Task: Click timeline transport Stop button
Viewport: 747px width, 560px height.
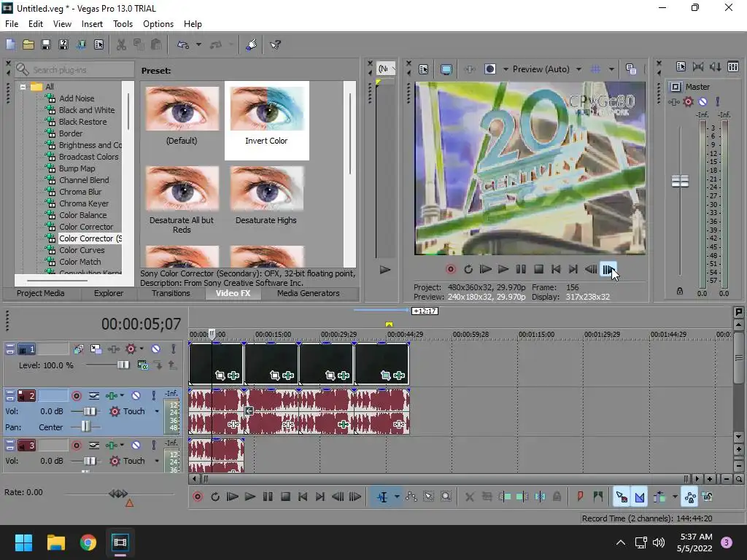Action: tap(285, 497)
